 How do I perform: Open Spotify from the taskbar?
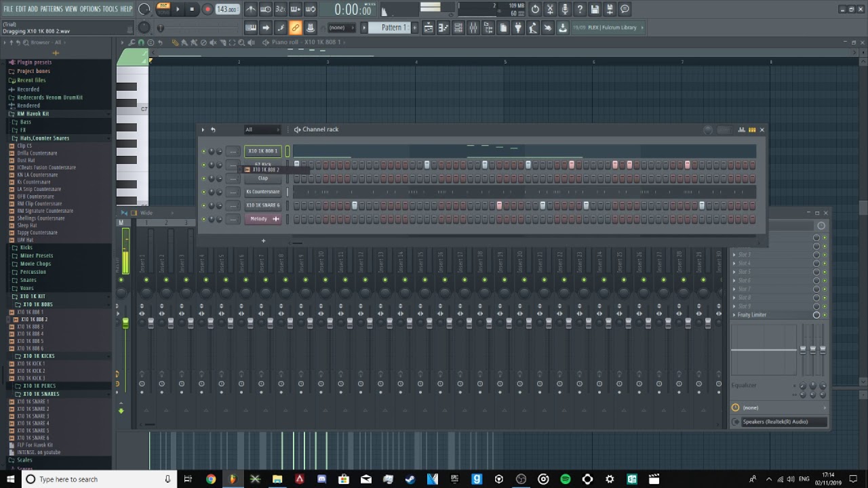point(566,479)
